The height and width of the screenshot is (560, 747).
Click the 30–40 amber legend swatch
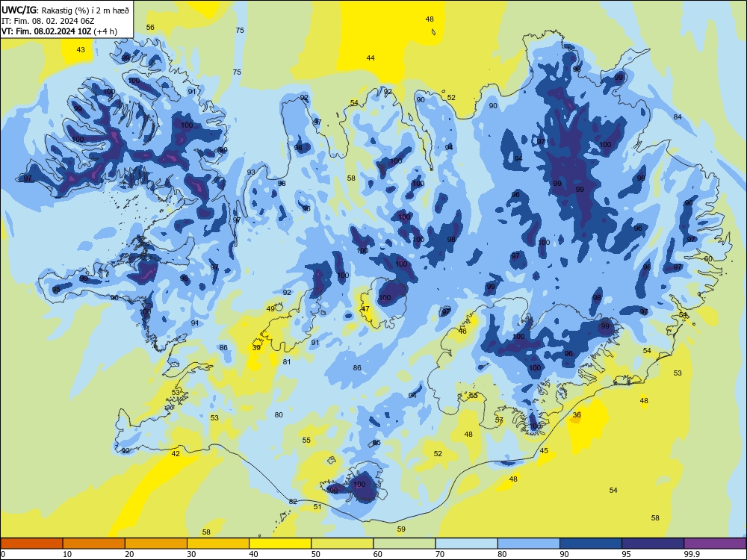tap(218, 544)
